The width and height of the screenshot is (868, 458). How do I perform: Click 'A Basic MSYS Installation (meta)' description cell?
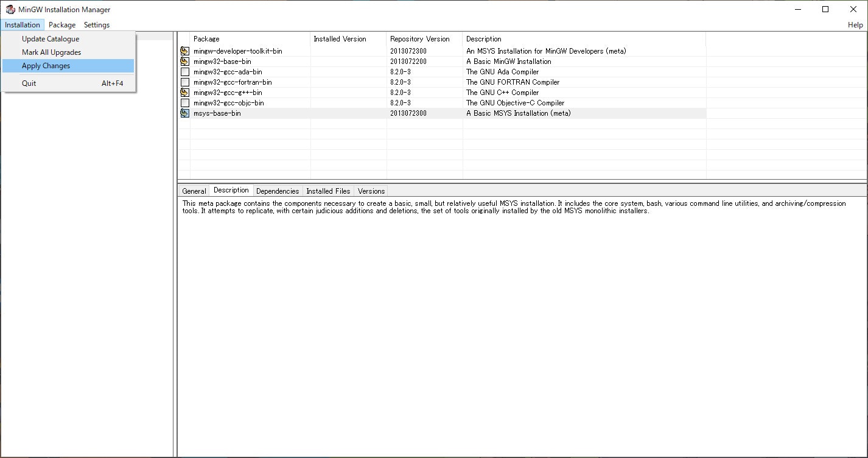[x=518, y=113]
